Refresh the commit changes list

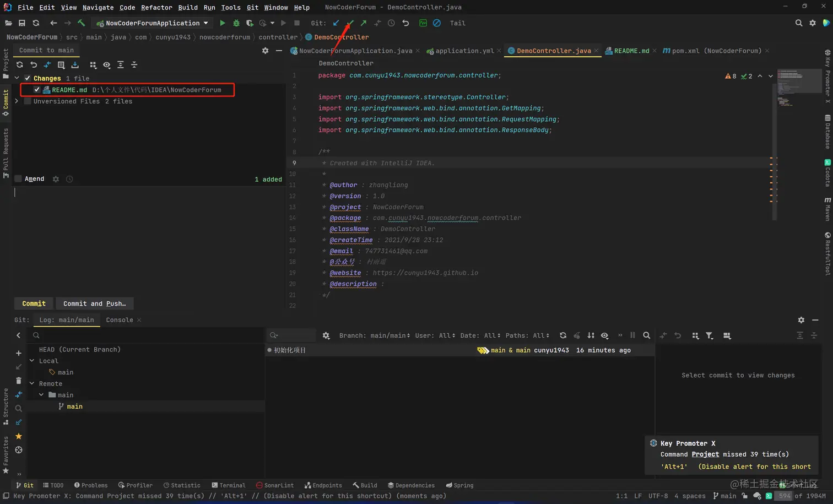tap(20, 65)
